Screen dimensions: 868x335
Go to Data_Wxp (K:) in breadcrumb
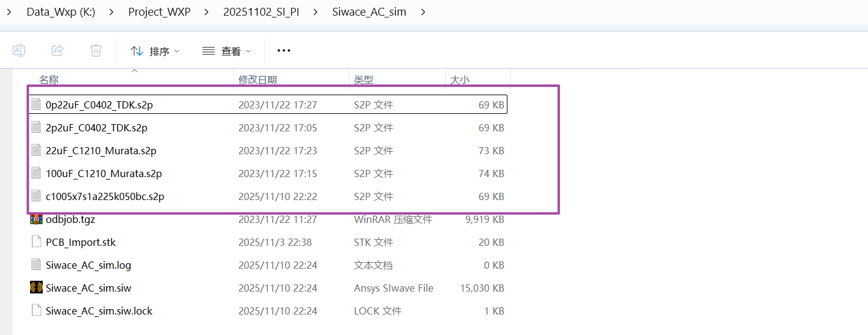click(61, 12)
